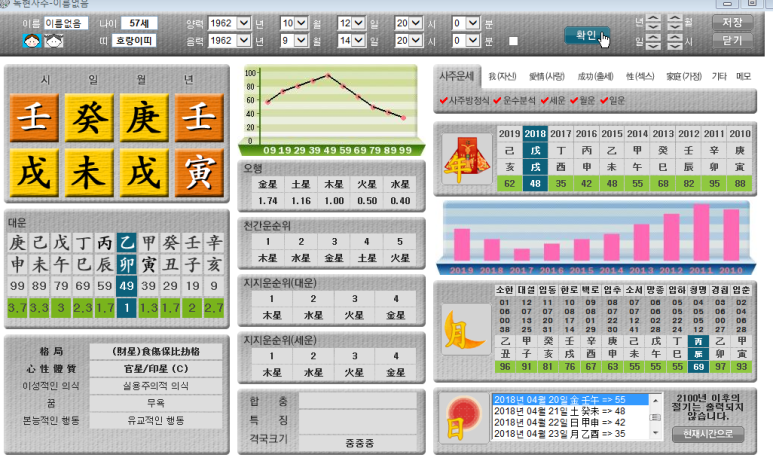Image resolution: width=773 pixels, height=470 pixels.
Task: Switch to the 成功(출세) tab
Action: point(595,76)
